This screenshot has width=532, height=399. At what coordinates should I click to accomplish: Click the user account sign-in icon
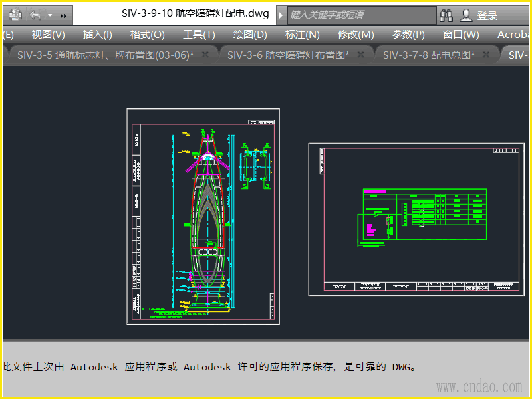(466, 15)
